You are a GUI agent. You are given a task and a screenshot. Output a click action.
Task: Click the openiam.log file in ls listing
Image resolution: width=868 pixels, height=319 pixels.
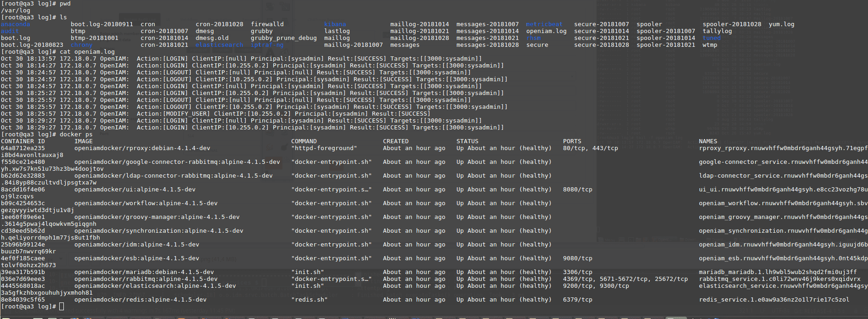coord(546,31)
